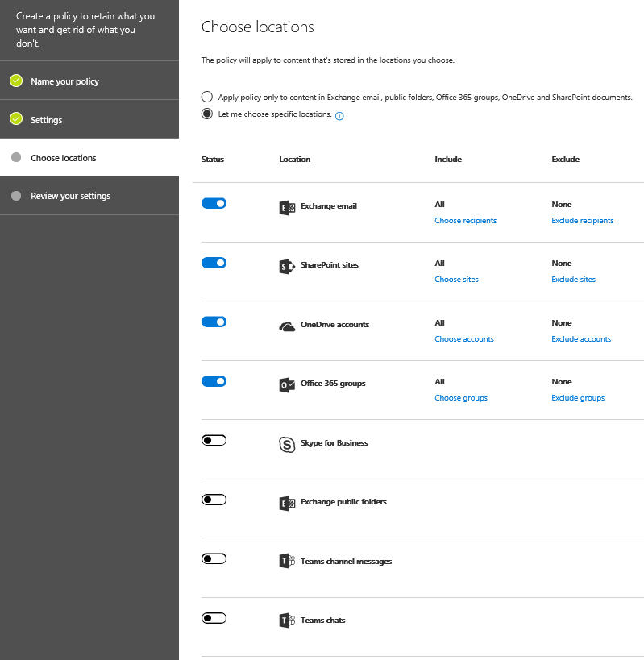Turn on the Teams chats toggle
This screenshot has width=644, height=660.
point(214,618)
